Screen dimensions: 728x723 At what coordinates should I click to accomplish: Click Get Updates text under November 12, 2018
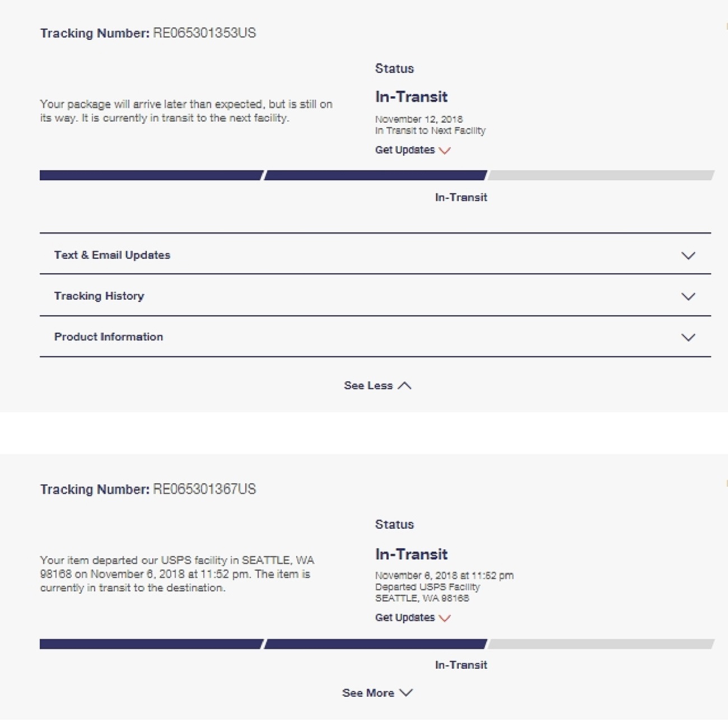point(405,150)
